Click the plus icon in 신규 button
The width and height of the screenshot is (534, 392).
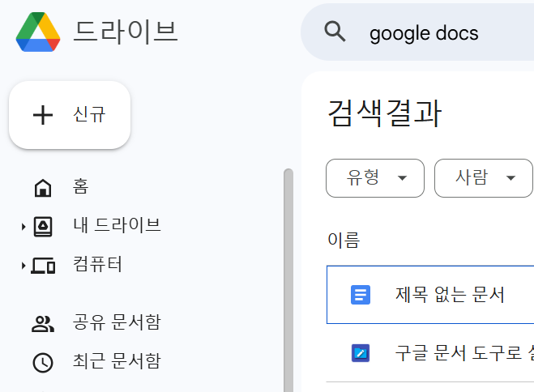pos(43,115)
